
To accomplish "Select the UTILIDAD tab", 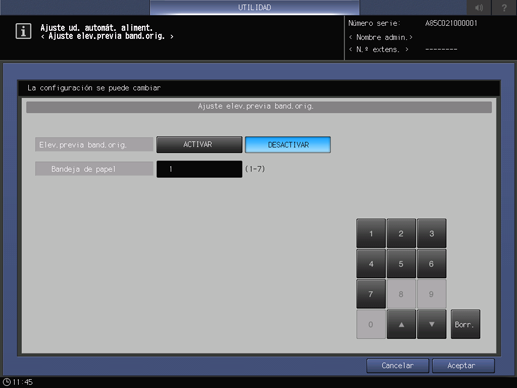I will [x=254, y=7].
